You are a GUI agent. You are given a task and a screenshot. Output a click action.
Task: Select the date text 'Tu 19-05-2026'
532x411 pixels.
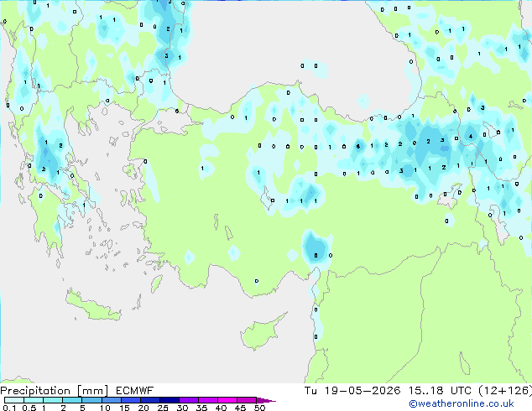(x=352, y=391)
